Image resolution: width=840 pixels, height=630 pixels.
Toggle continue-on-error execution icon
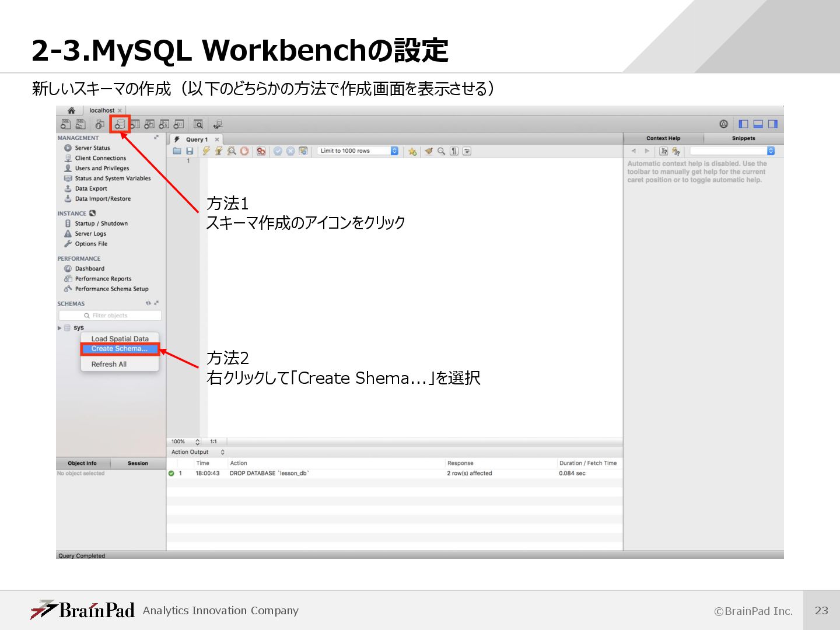click(x=261, y=151)
